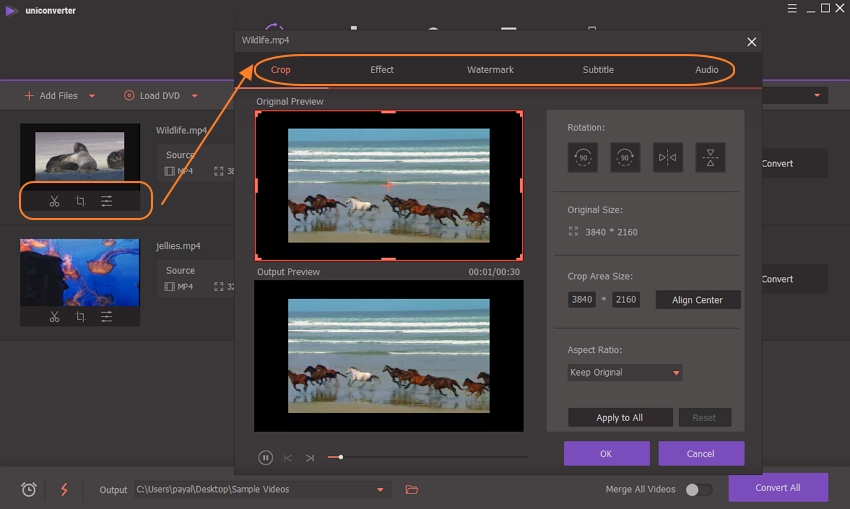Rotate video 90 degrees clockwise

pyautogui.click(x=625, y=158)
